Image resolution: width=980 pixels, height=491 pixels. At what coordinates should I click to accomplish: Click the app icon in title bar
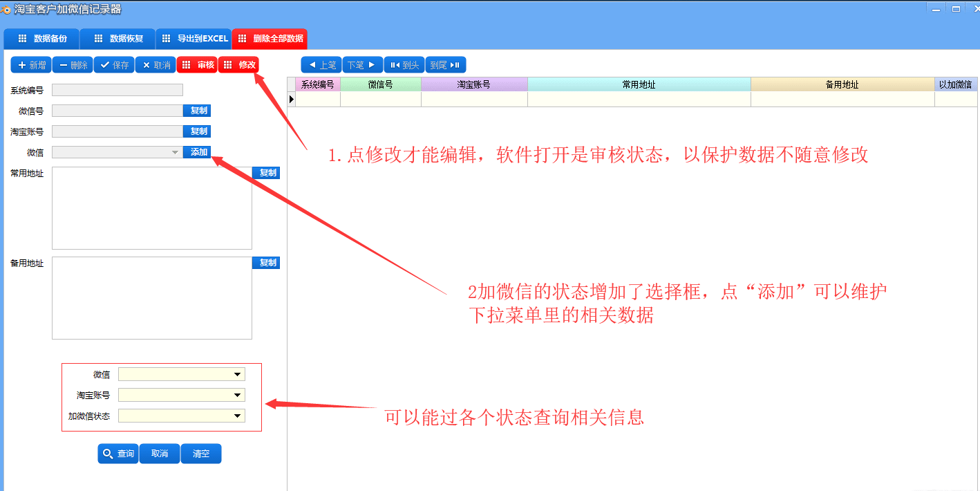click(6, 10)
